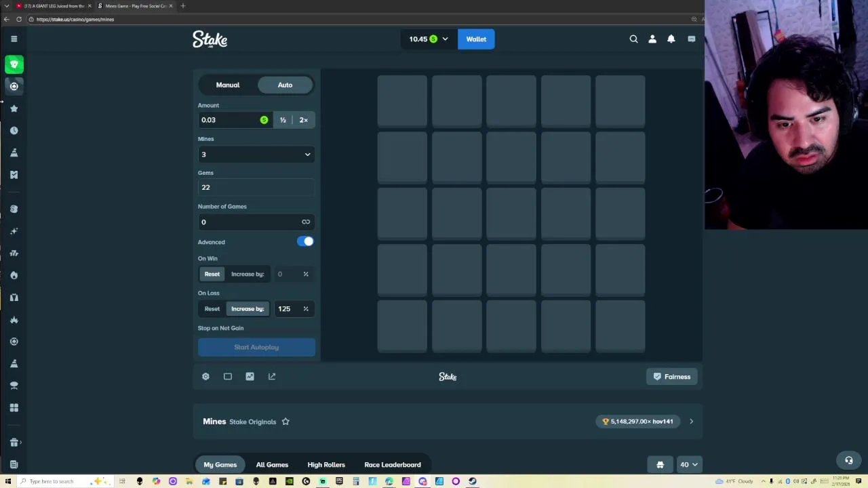868x488 pixels.
Task: Switch to Manual mode tab
Action: (228, 85)
